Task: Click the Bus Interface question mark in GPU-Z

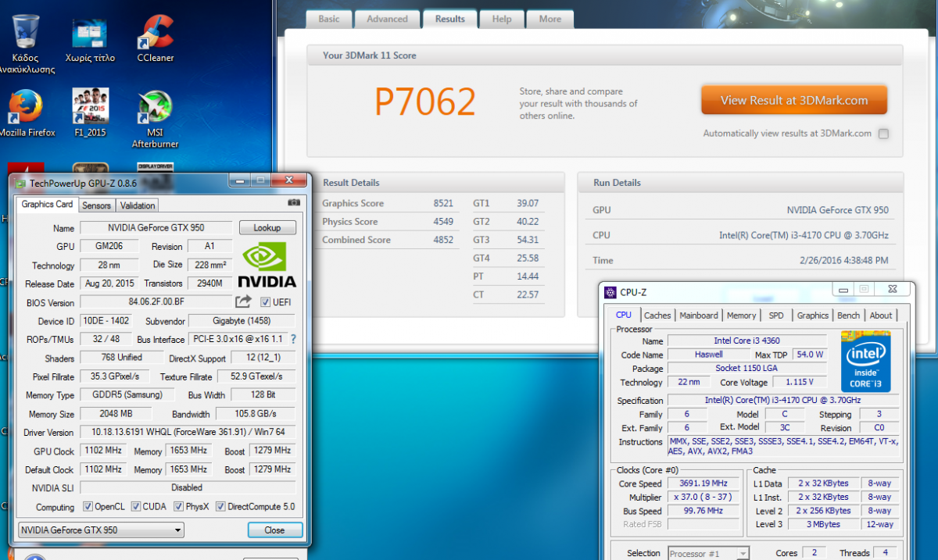Action: tap(294, 339)
